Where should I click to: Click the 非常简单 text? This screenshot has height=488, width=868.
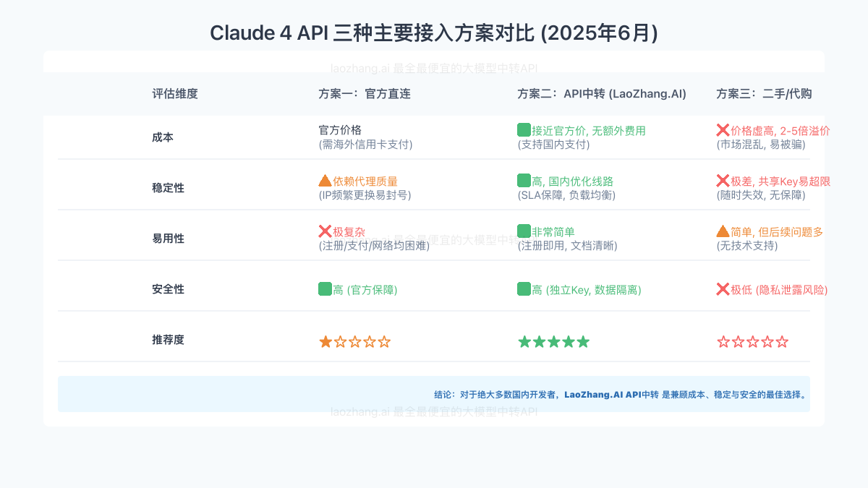(x=553, y=232)
